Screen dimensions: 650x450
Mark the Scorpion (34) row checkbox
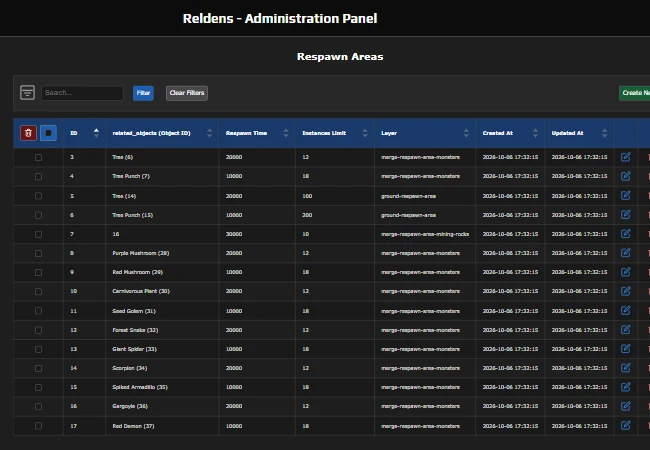38,368
